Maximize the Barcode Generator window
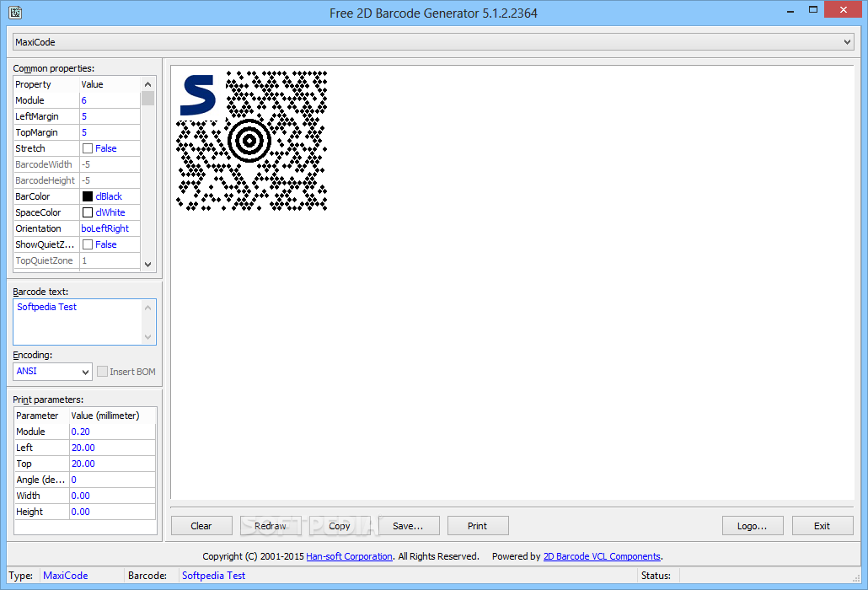868x590 pixels. click(x=812, y=10)
